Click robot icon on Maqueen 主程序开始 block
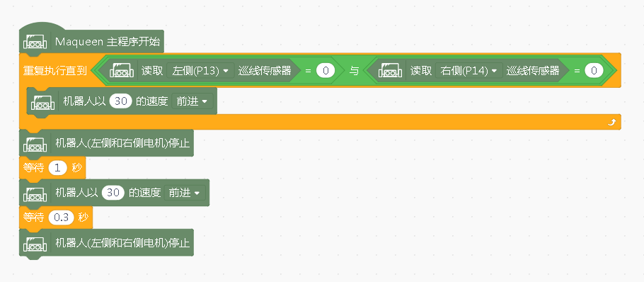The height and width of the screenshot is (282, 644). tap(35, 42)
